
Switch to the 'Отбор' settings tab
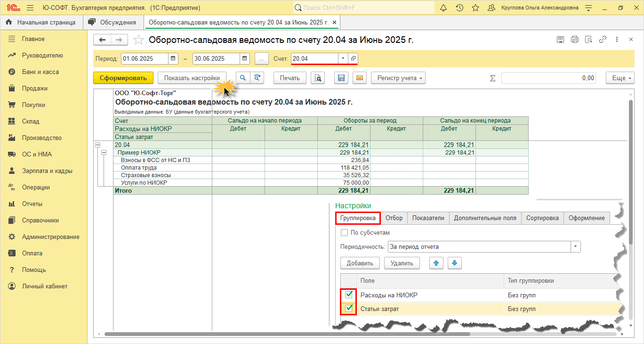click(x=394, y=218)
